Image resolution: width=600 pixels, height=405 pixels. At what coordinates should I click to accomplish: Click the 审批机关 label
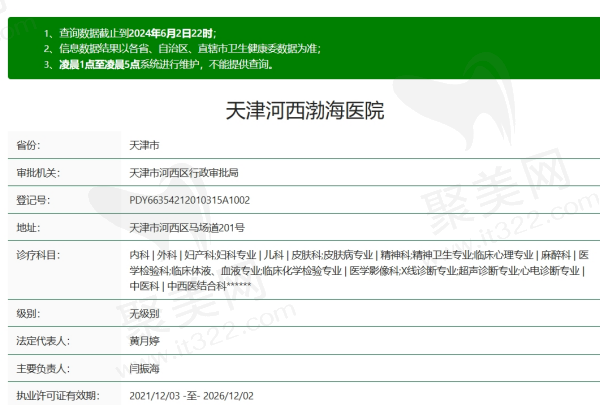pos(38,173)
